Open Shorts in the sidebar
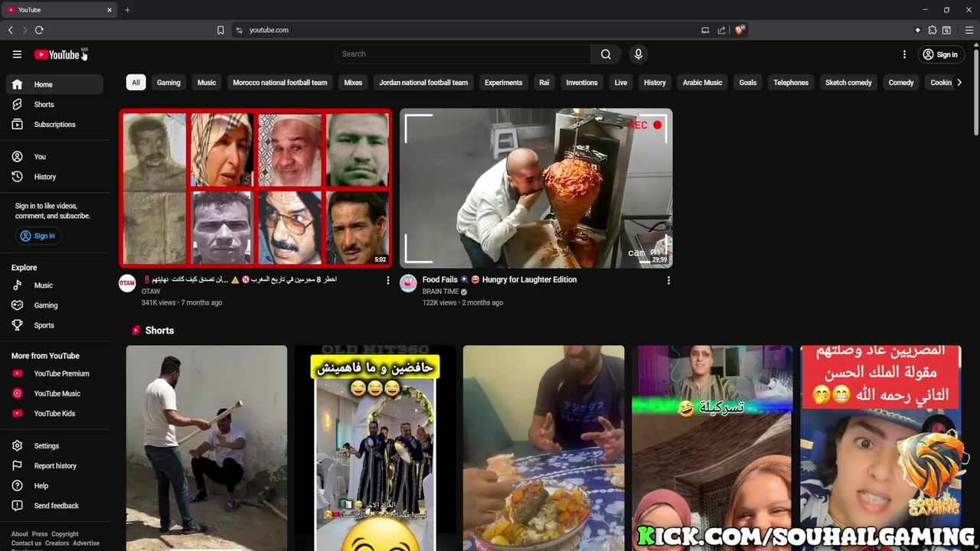 tap(54, 104)
